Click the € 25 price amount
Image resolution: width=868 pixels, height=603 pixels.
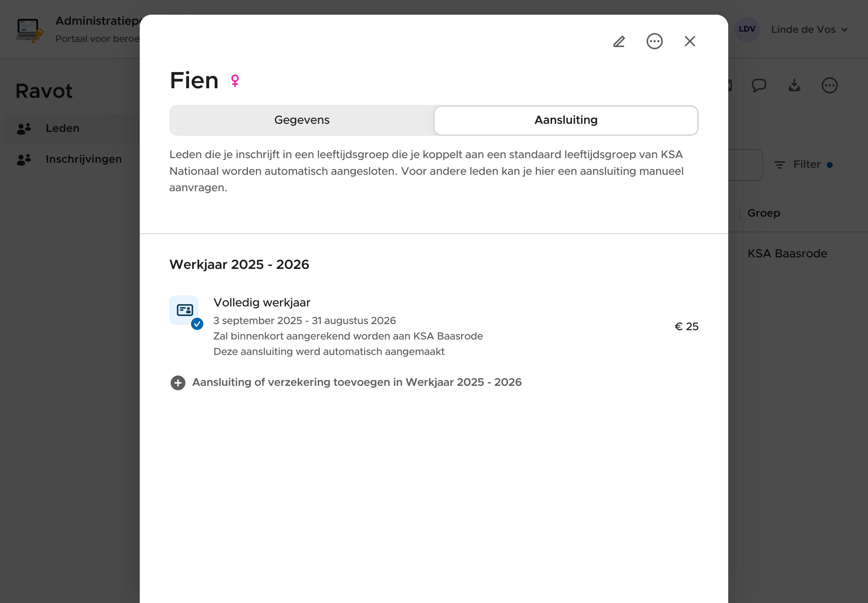[686, 327]
